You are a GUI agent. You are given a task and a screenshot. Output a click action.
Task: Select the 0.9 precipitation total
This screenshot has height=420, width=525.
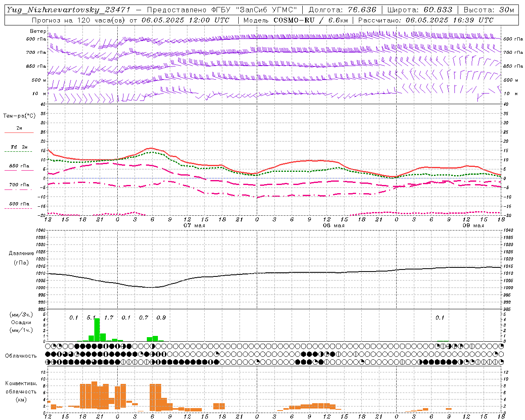click(x=161, y=318)
